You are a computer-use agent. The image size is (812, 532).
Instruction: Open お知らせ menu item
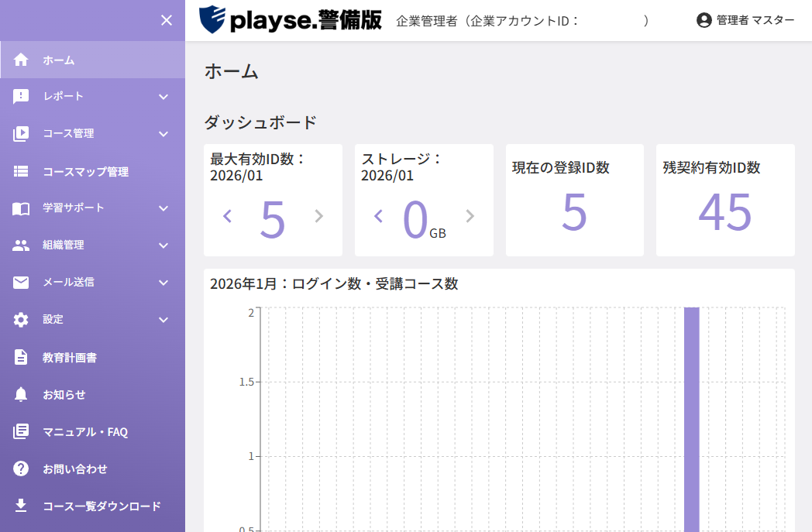click(93, 394)
